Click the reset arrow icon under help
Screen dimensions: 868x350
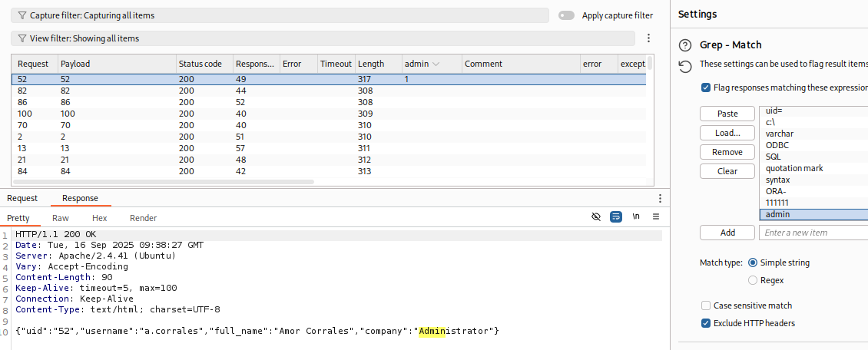pos(685,67)
